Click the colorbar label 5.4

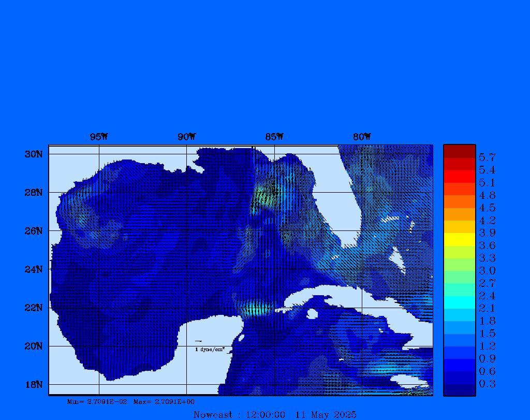[x=487, y=170]
